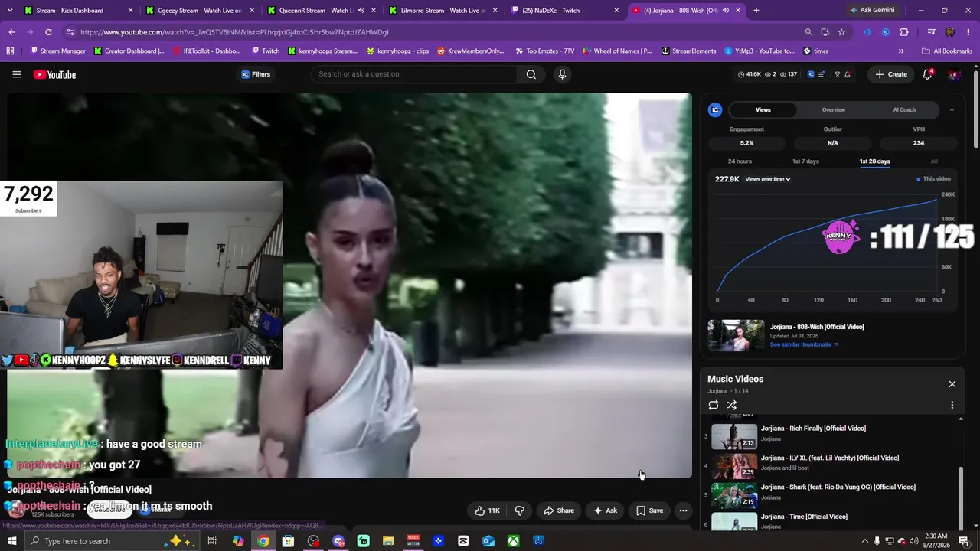980x551 pixels.
Task: Switch to the Overview tab
Action: (834, 109)
